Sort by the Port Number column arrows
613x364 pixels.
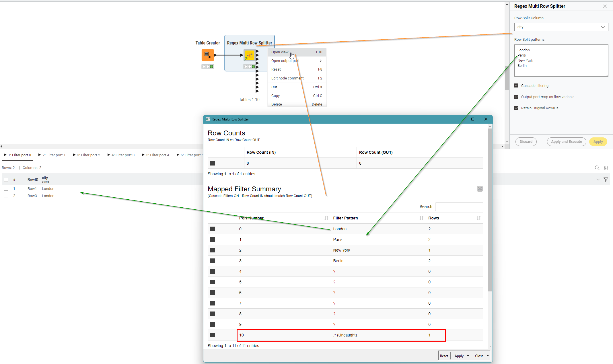326,218
